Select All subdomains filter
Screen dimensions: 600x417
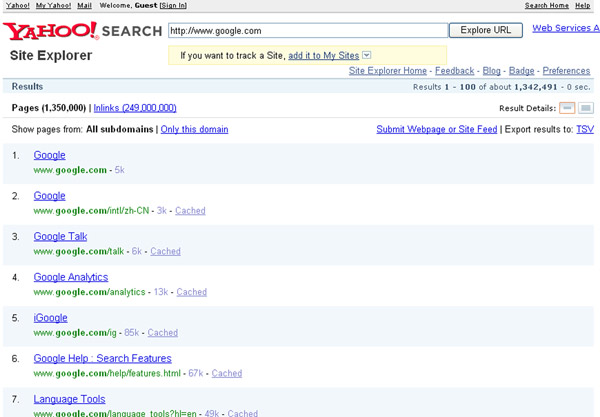(x=119, y=129)
